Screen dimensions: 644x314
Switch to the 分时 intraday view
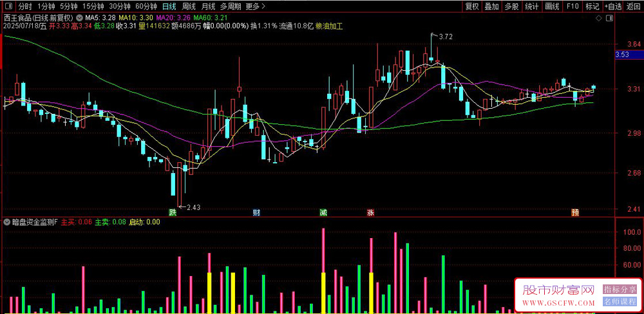[25, 6]
